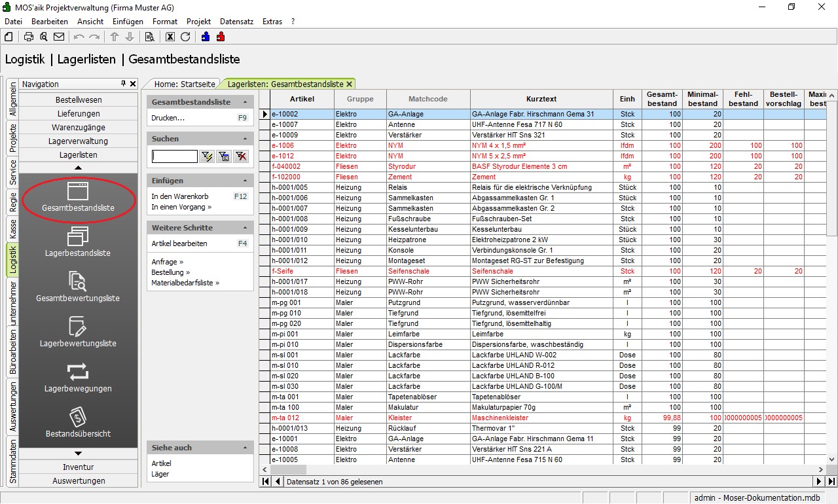Open print preview from the toolbar
This screenshot has width=838, height=504.
43,37
